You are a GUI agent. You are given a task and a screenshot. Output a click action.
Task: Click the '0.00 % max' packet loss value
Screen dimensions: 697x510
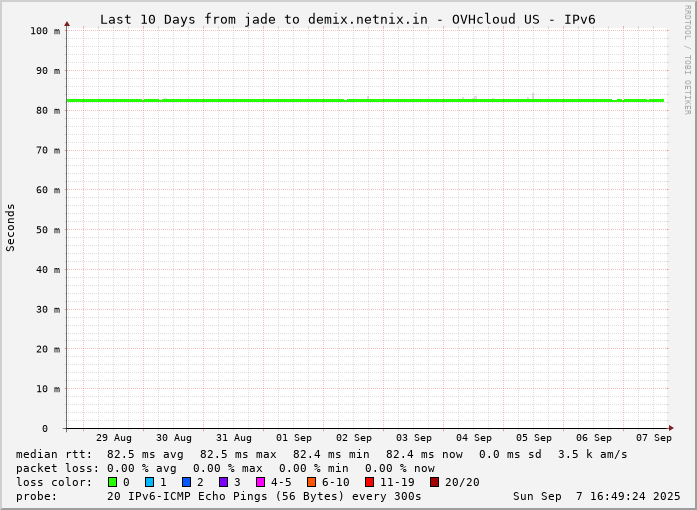[228, 468]
